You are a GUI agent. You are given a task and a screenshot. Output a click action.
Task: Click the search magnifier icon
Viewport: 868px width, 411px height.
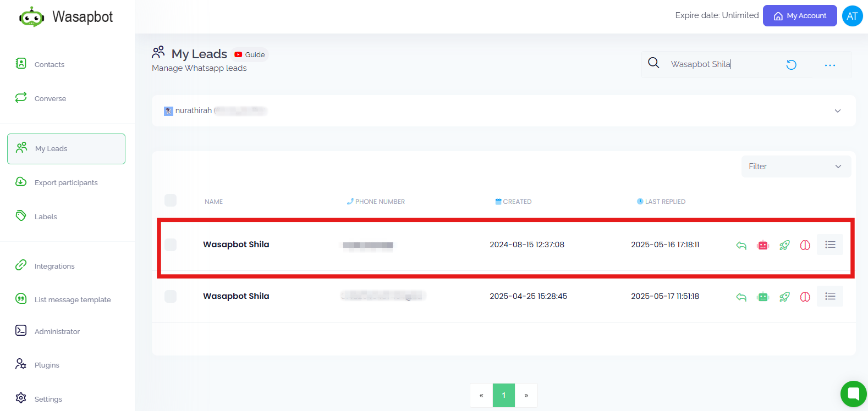pyautogui.click(x=653, y=63)
